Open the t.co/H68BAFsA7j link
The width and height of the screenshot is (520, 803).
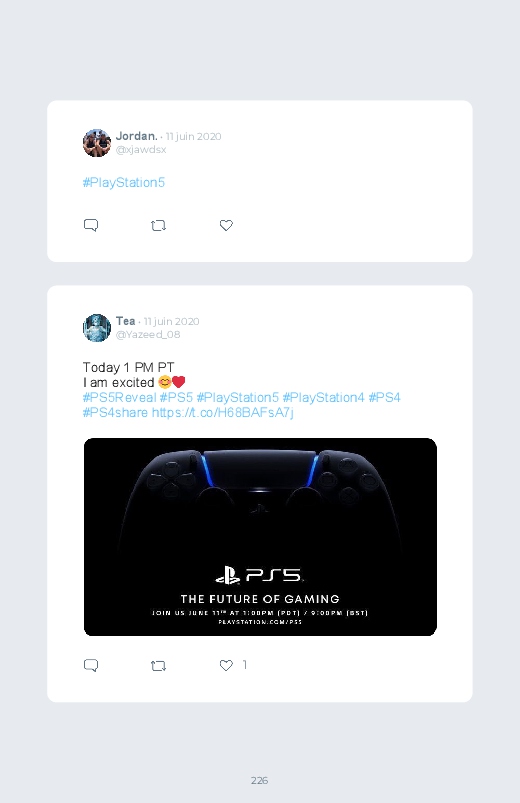(223, 412)
